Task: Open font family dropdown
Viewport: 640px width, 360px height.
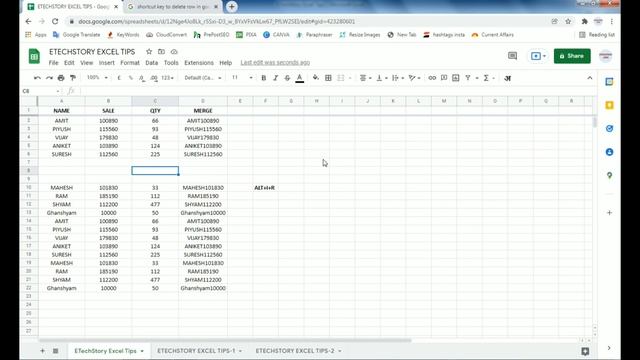Action: click(203, 78)
